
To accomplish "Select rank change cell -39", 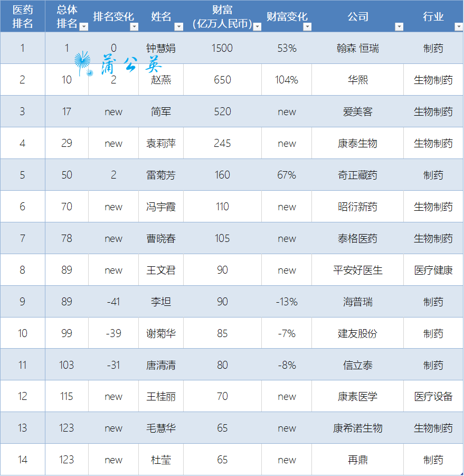I will click(113, 333).
